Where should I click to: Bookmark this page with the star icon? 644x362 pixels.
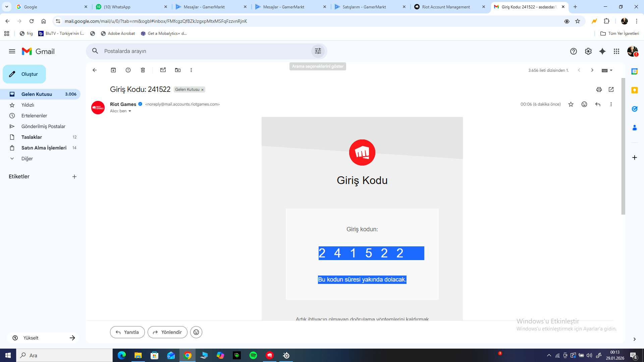[578, 21]
